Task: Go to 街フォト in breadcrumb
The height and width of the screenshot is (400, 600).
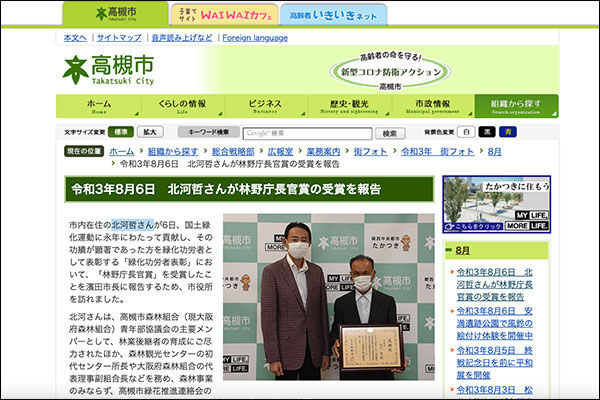Action: point(370,152)
